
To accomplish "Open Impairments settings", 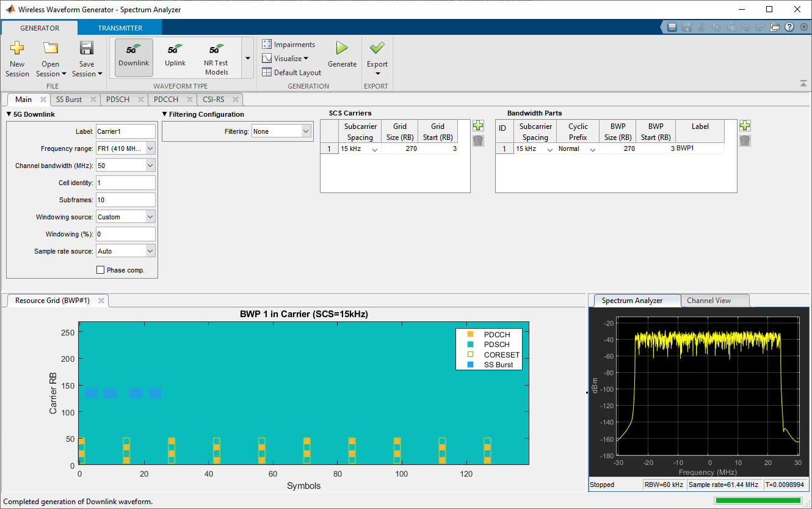I will tap(289, 45).
